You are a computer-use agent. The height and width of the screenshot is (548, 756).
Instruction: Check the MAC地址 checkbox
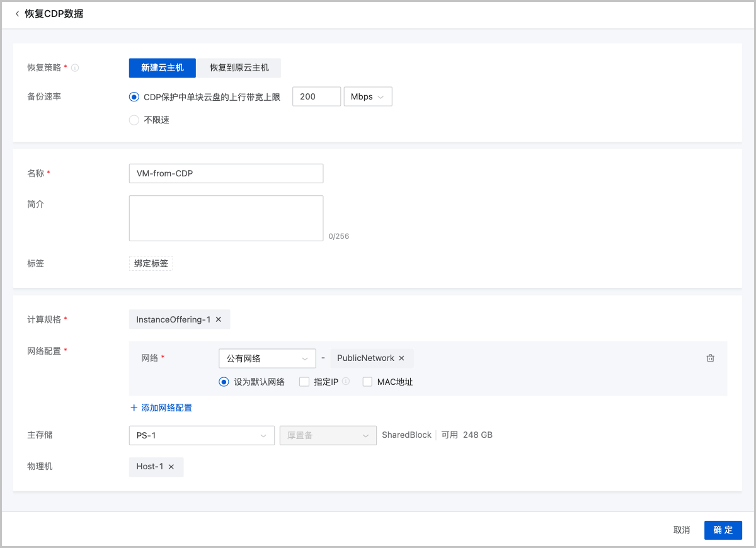point(367,382)
